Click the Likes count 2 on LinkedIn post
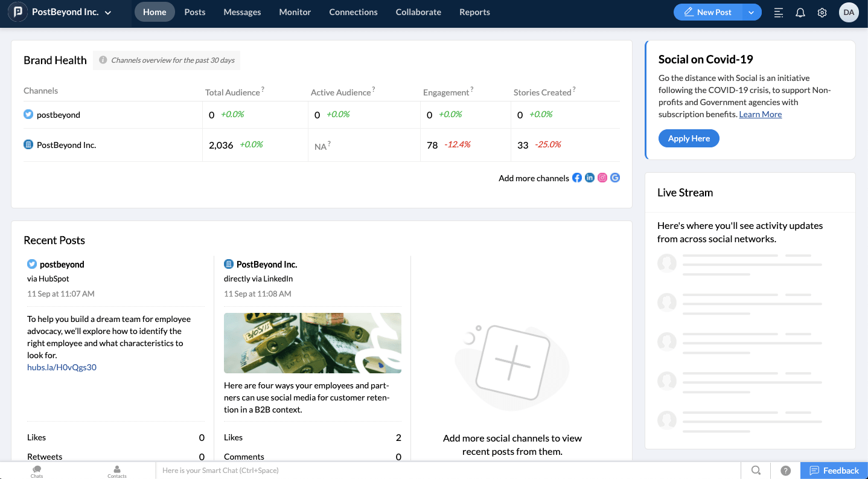 [x=398, y=437]
